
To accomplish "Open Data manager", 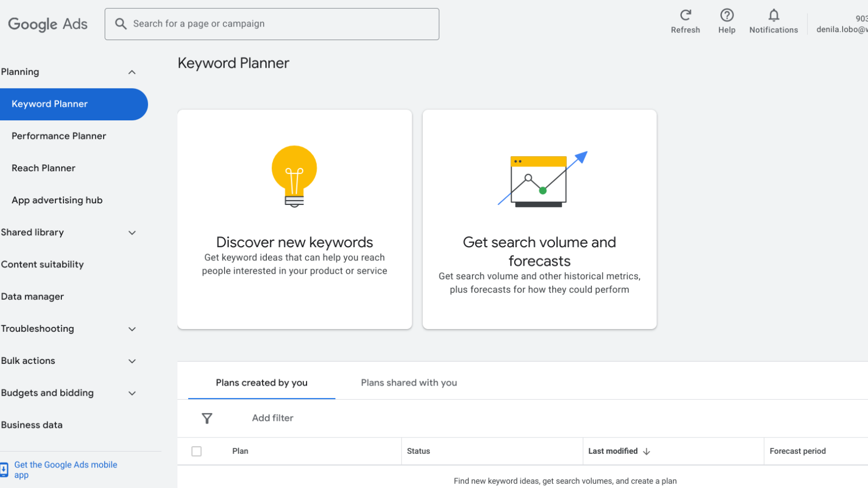I will [x=33, y=297].
